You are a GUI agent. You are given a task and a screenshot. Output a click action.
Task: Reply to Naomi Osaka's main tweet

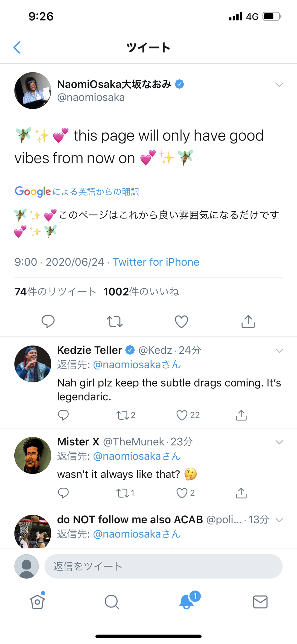coord(48,321)
